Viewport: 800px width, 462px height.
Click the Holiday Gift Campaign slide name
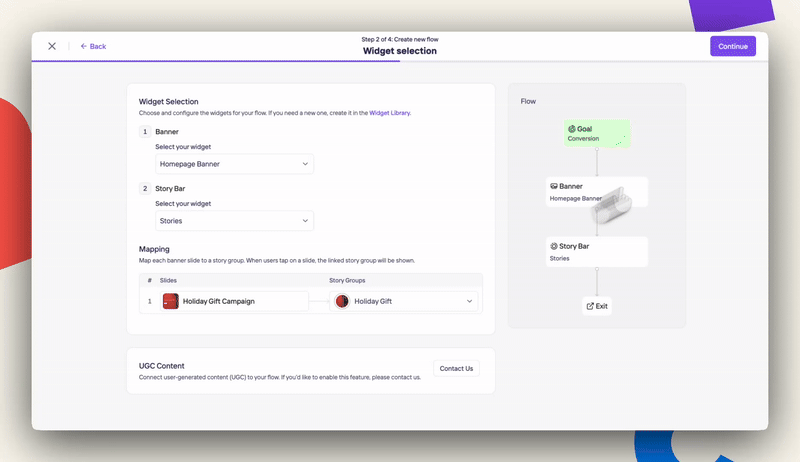pos(218,301)
